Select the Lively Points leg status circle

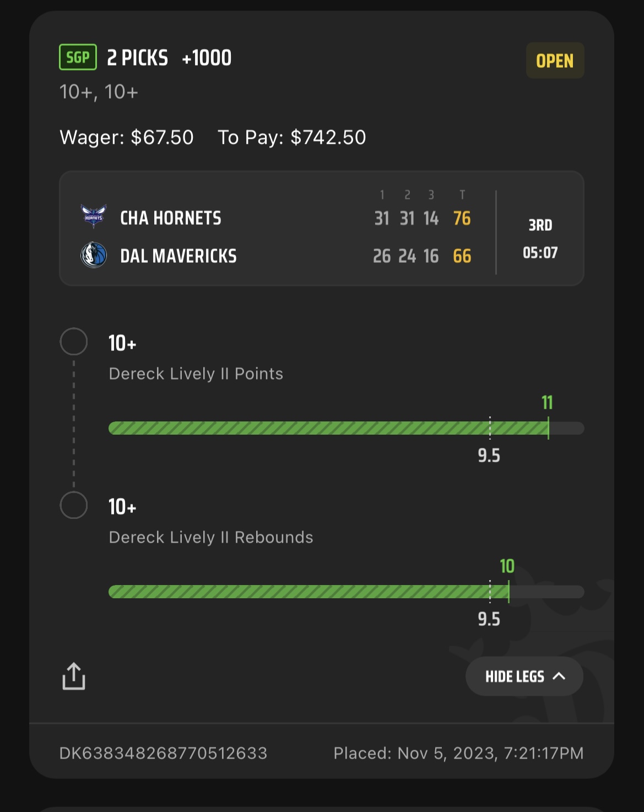[74, 342]
